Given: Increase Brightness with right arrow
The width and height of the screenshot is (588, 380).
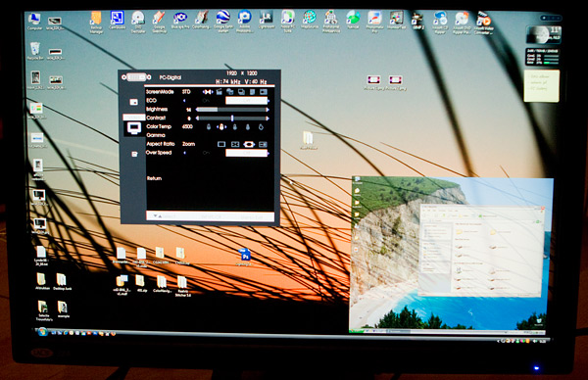Looking at the screenshot, I should (268, 110).
